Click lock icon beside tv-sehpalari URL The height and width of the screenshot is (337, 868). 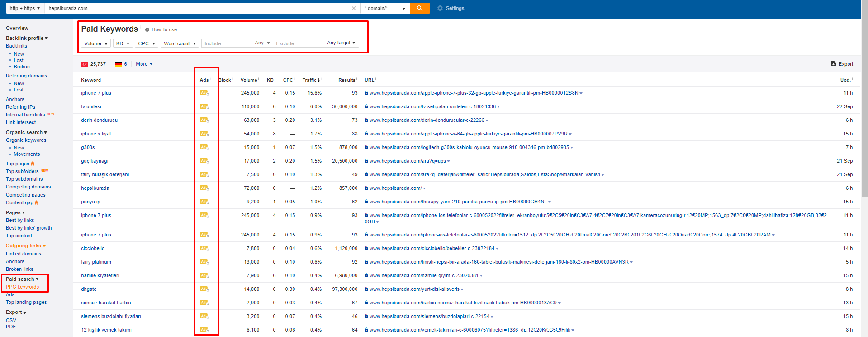click(x=366, y=106)
